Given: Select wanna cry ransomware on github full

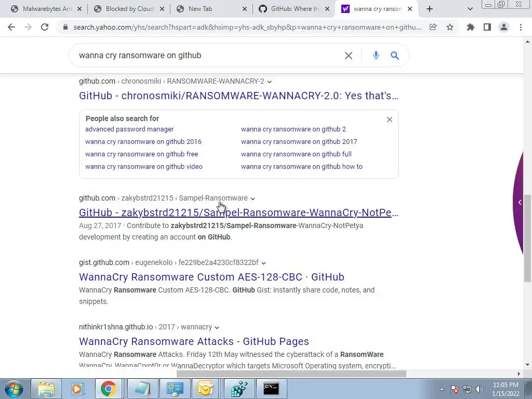Looking at the screenshot, I should (296, 154).
